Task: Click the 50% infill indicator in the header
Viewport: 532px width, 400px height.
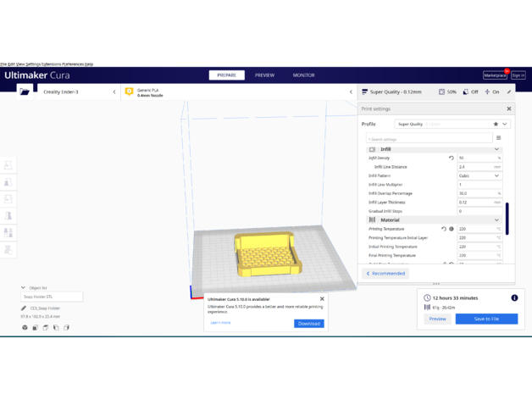Action: (447, 92)
